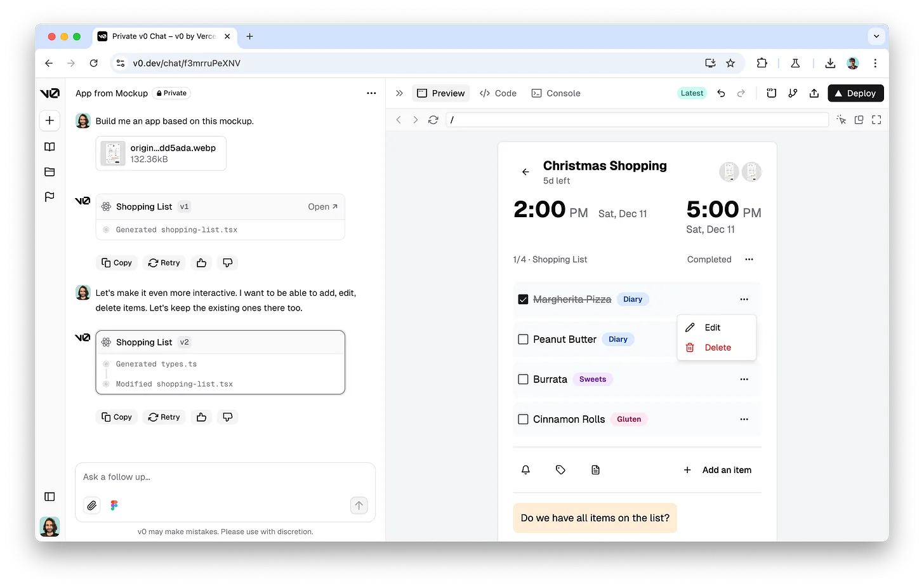Viewport: 924px width, 588px height.
Task: Switch to the Code tab
Action: (x=498, y=93)
